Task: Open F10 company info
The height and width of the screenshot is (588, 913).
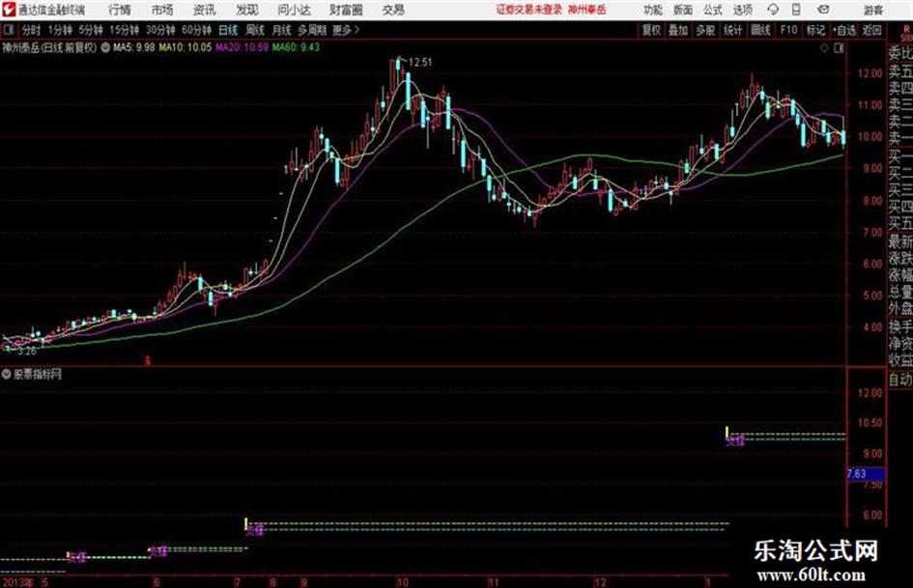Action: pos(788,30)
